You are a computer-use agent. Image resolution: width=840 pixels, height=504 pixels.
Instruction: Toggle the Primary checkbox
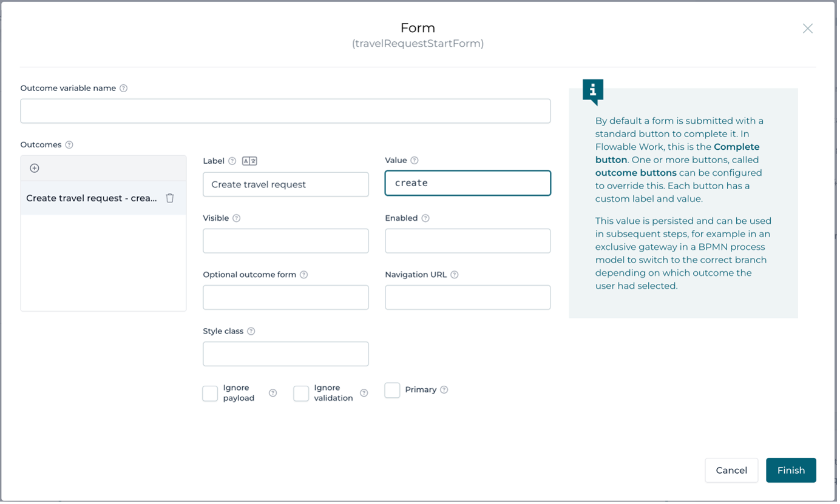[x=392, y=390]
